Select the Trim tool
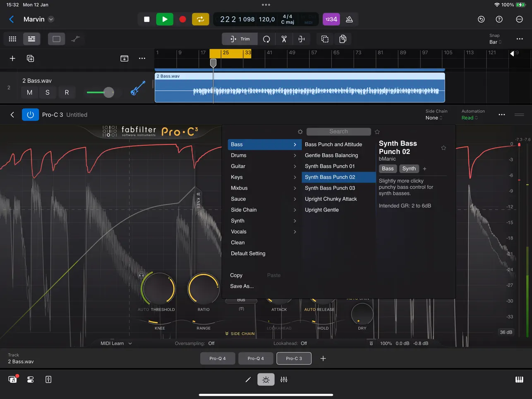 coord(239,38)
